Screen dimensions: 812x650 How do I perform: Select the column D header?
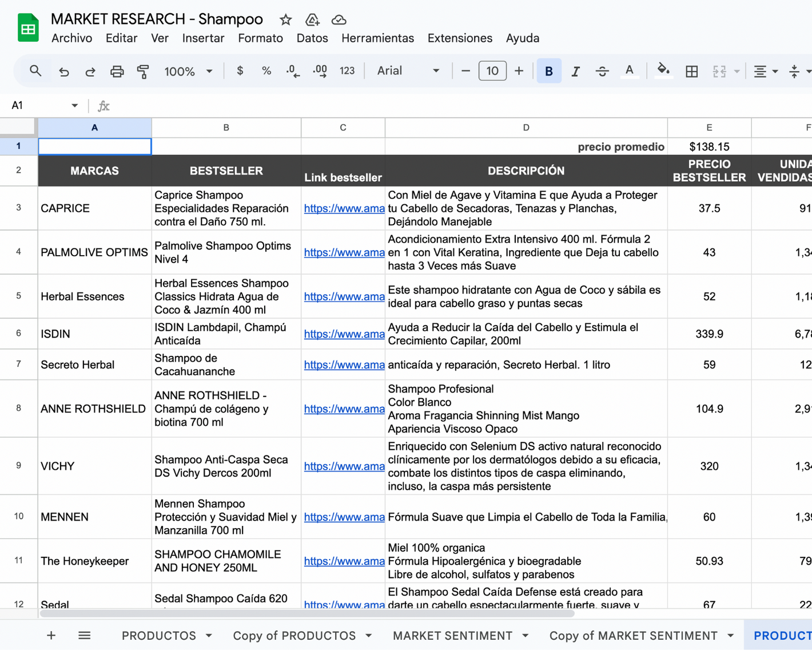(526, 128)
